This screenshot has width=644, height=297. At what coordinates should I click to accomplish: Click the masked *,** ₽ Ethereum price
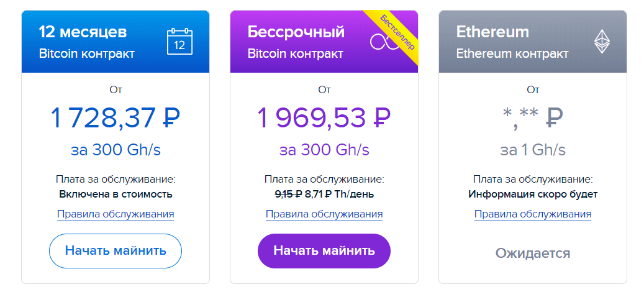533,117
